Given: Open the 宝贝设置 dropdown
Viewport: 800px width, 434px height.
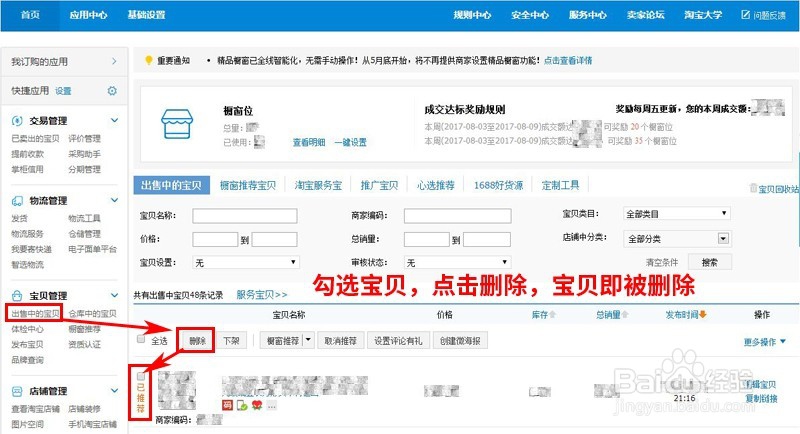Looking at the screenshot, I should coord(246,262).
